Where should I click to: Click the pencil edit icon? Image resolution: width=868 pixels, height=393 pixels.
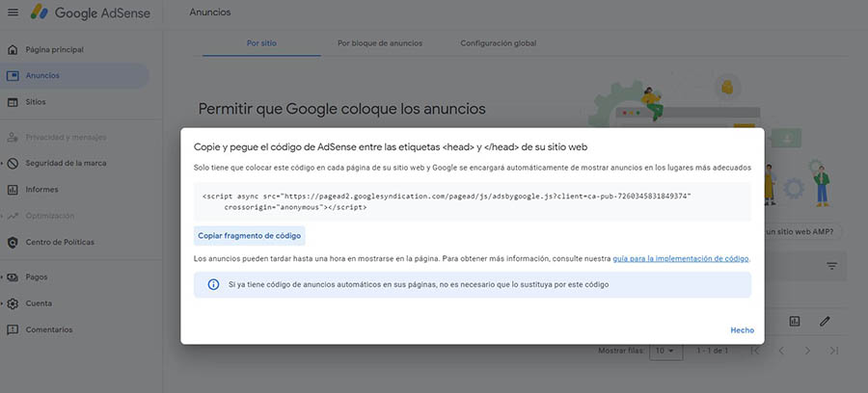pyautogui.click(x=825, y=321)
